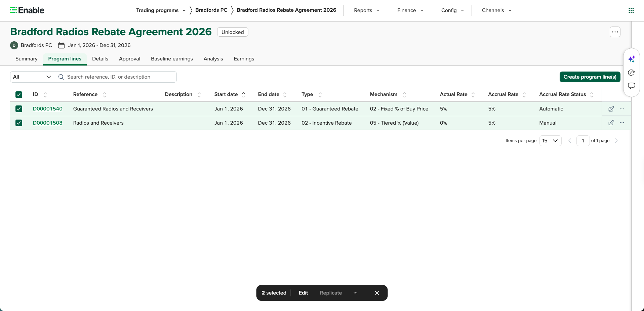Screen dimensions: 644x311
Task: Click the Unlocked status badge
Action: [233, 32]
